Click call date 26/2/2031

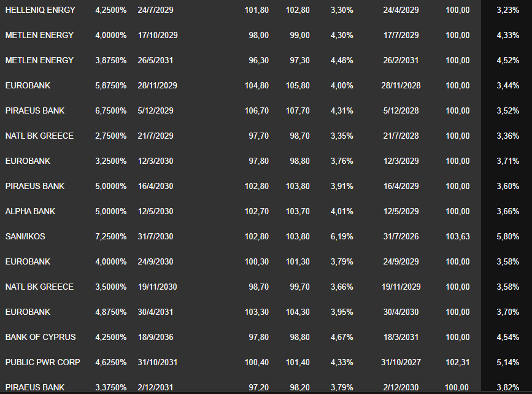tap(401, 60)
